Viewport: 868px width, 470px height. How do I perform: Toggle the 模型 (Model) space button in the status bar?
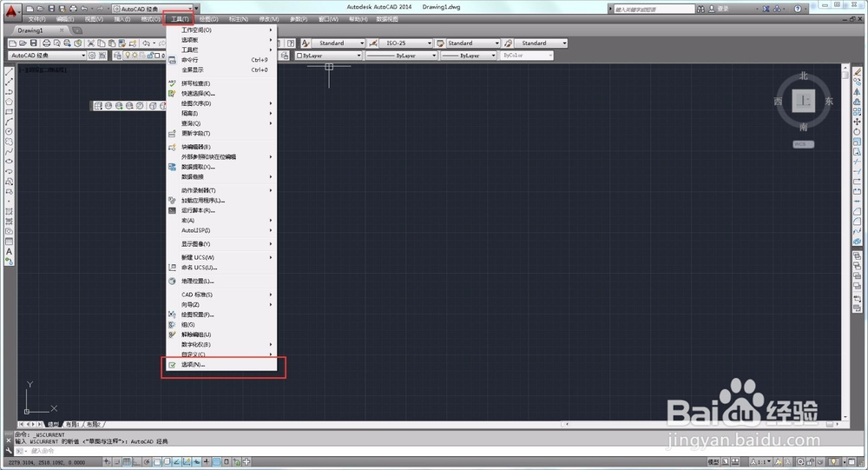click(x=713, y=461)
